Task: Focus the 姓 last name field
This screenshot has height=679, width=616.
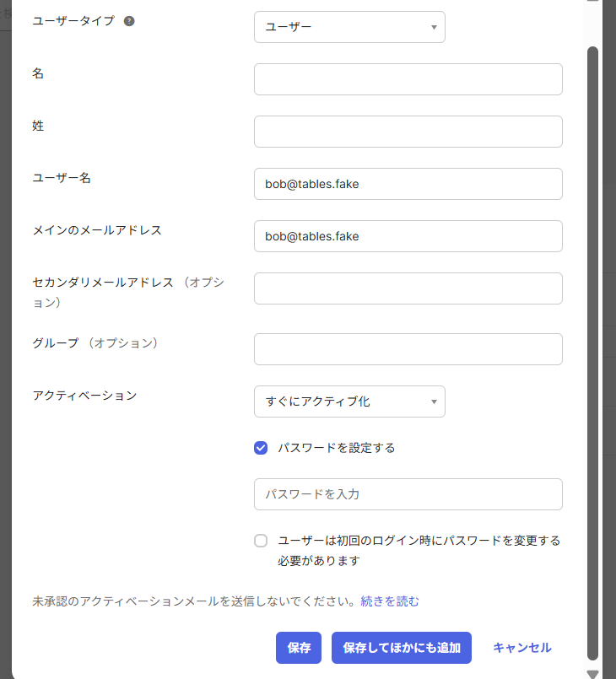Action: click(408, 132)
